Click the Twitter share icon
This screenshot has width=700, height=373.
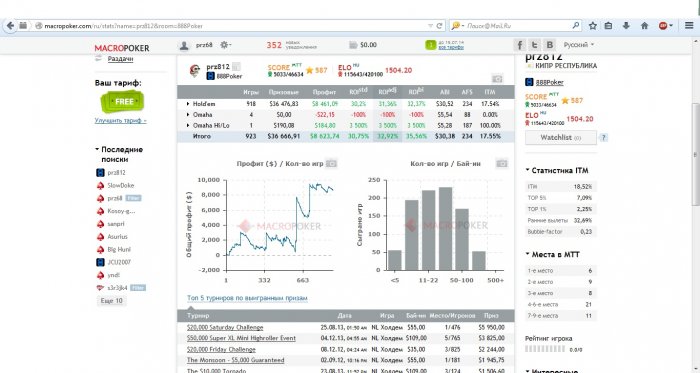534,45
